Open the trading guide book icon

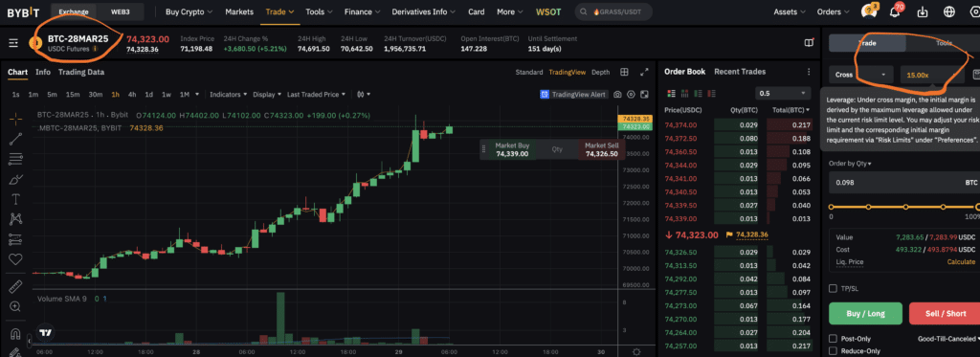tap(809, 42)
